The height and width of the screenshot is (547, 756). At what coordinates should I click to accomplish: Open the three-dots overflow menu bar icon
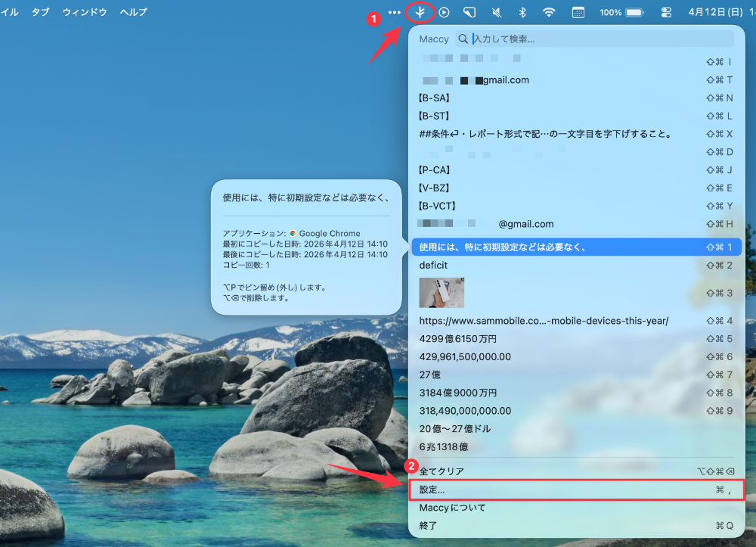tap(394, 12)
